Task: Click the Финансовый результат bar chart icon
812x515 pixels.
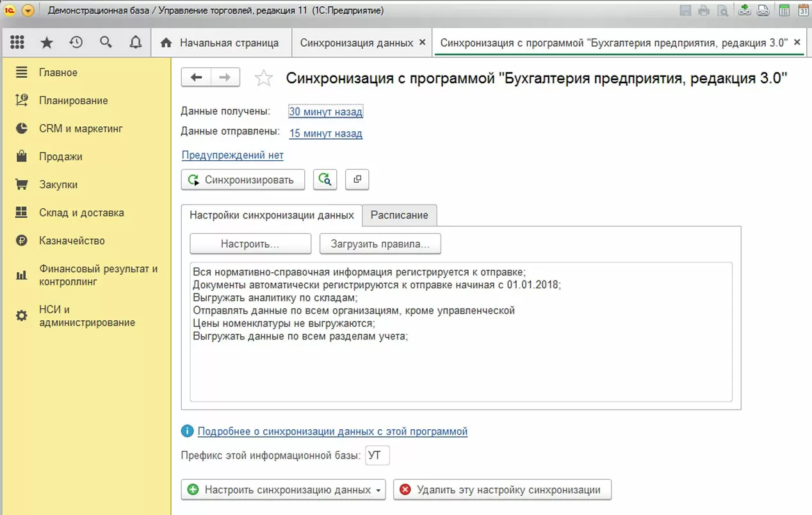Action: pos(22,275)
